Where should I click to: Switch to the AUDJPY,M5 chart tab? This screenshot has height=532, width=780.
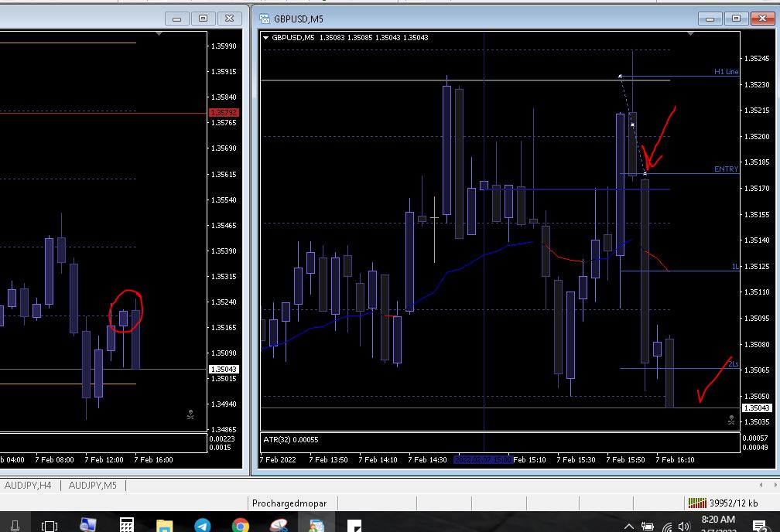[x=93, y=486]
